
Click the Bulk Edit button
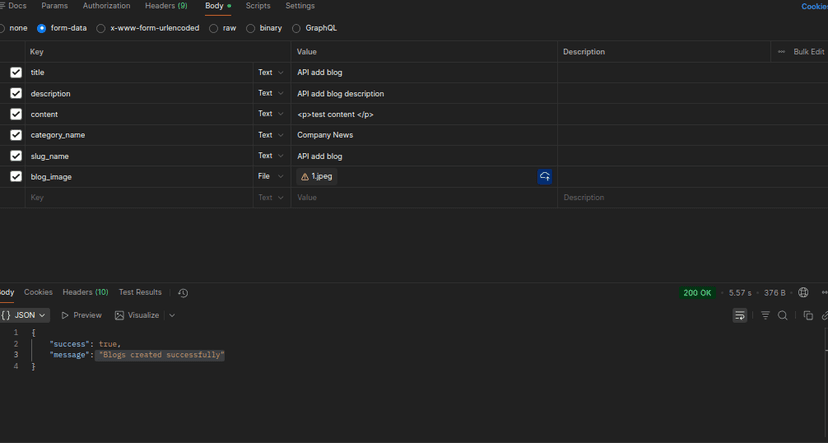808,52
